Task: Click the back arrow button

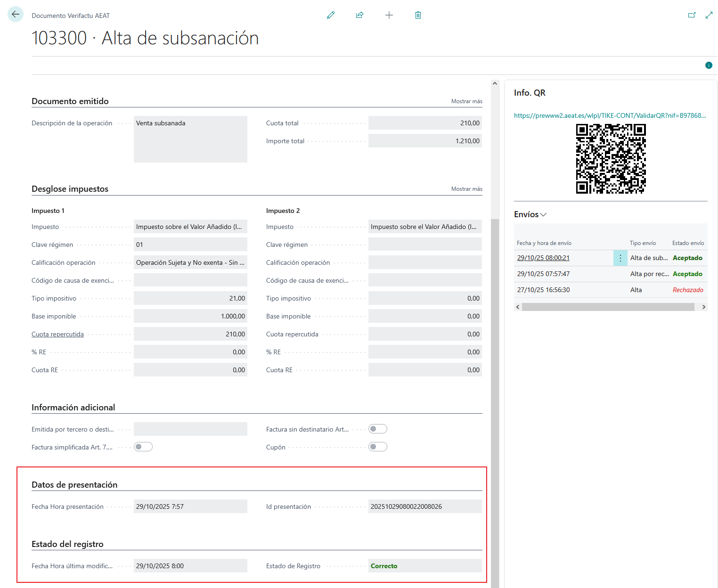Action: point(16,15)
